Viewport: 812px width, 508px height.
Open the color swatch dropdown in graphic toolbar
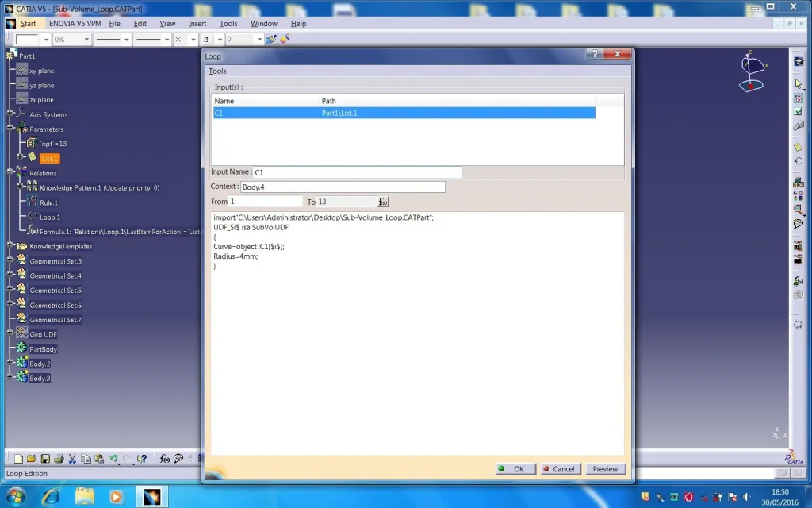[x=46, y=40]
